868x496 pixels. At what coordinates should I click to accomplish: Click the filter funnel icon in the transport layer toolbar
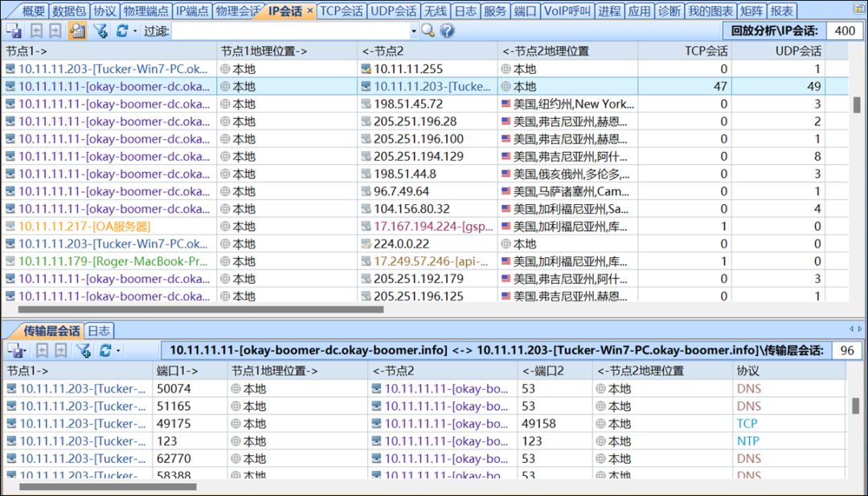84,351
